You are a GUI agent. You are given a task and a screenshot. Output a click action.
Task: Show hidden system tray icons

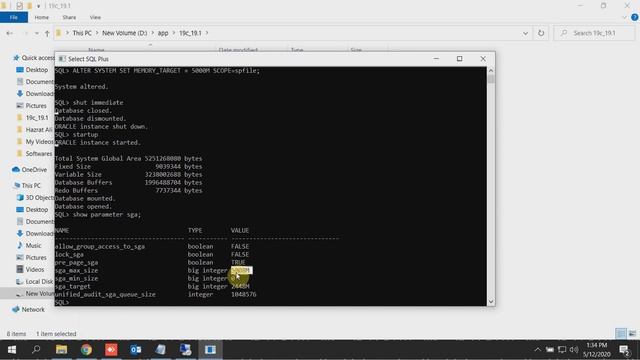538,350
